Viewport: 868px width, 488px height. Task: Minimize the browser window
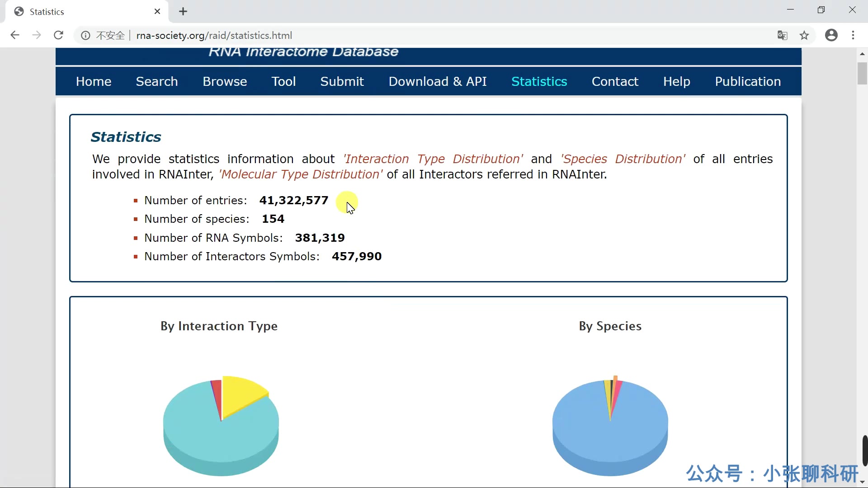click(x=790, y=10)
